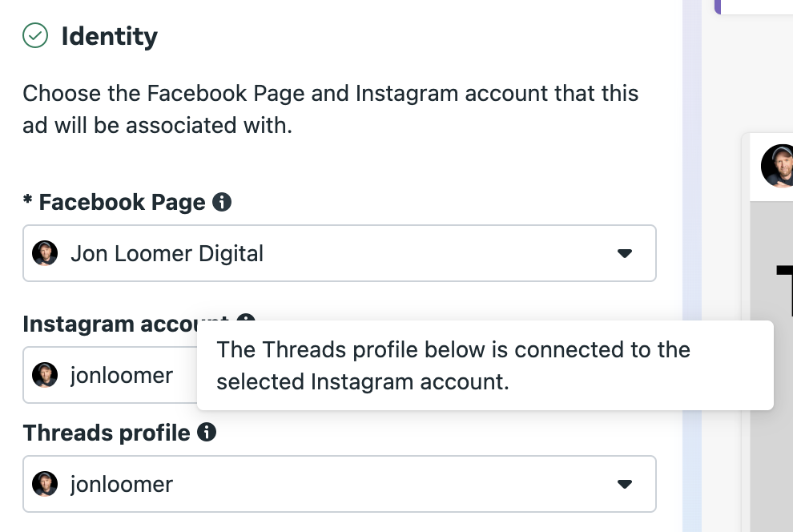
Task: Select the Jon Loomer Digital page name text
Action: [x=167, y=253]
